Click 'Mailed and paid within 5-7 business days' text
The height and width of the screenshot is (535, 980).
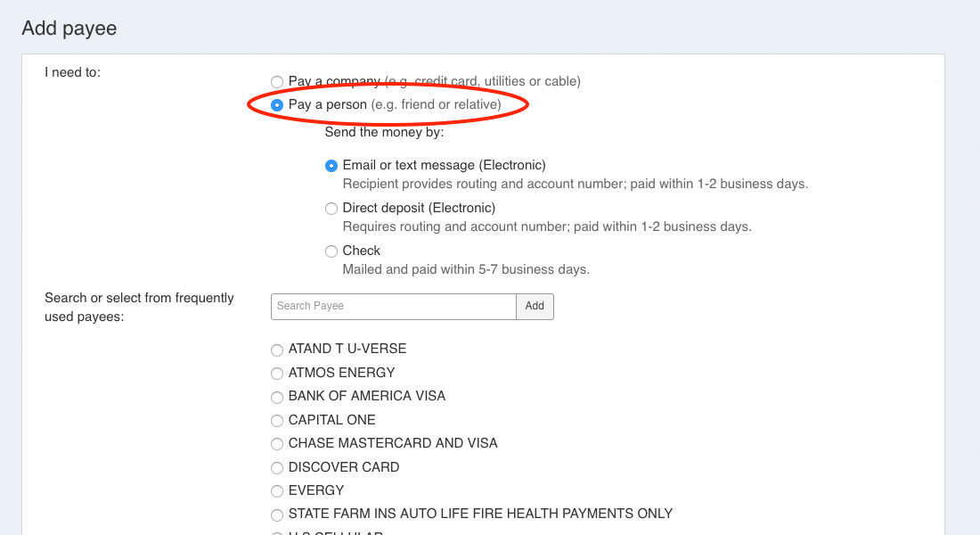pyautogui.click(x=465, y=269)
